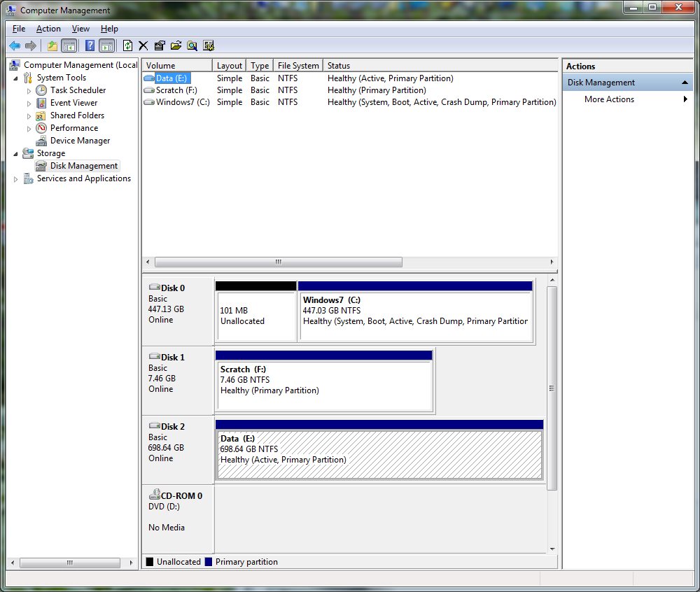Collapse the Disk Management actions section
700x592 pixels.
point(685,83)
